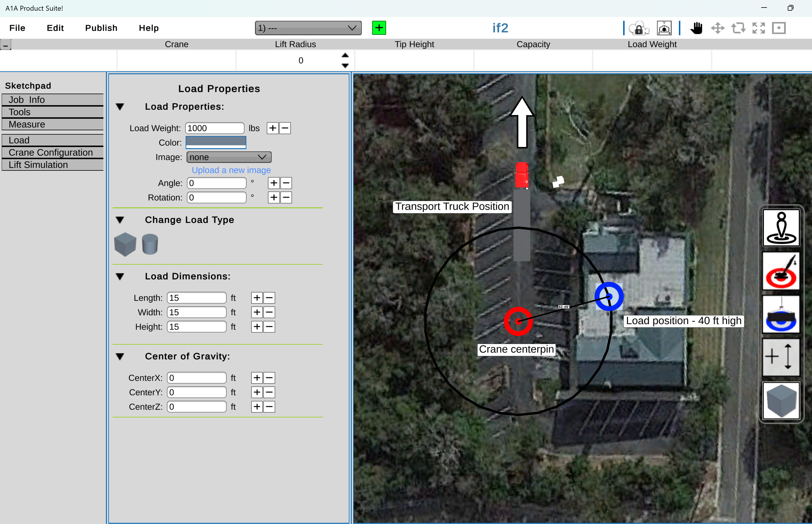
Task: Click the Angle input field
Action: click(x=217, y=183)
